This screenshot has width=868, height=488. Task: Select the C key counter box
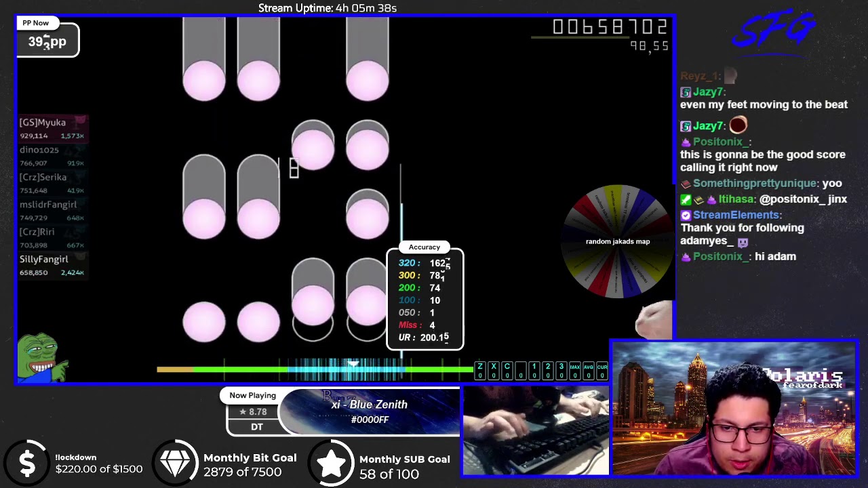point(507,371)
